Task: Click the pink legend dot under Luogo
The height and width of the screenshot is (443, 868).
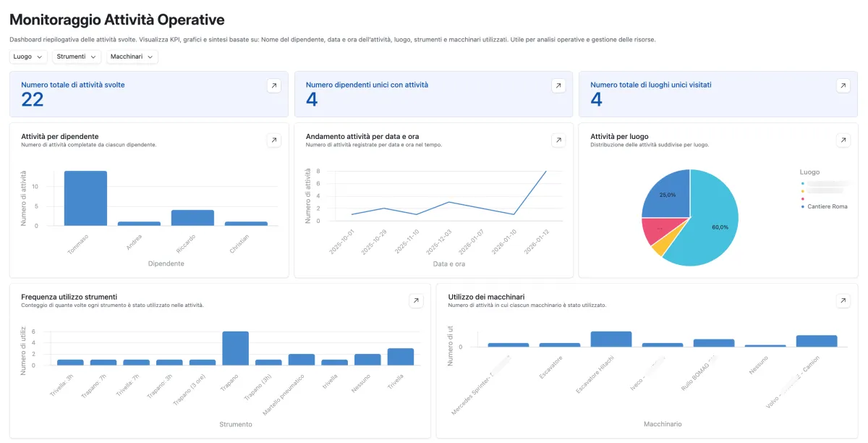Action: 803,199
